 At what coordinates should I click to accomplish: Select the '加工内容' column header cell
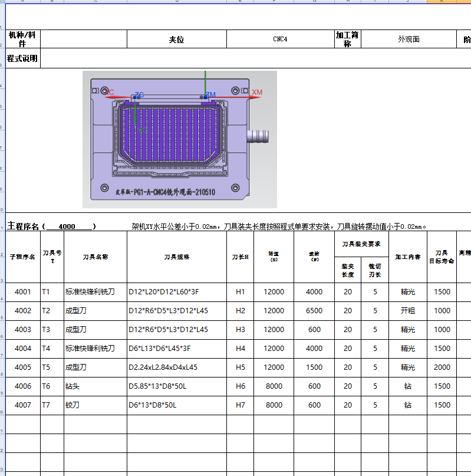[x=408, y=257]
